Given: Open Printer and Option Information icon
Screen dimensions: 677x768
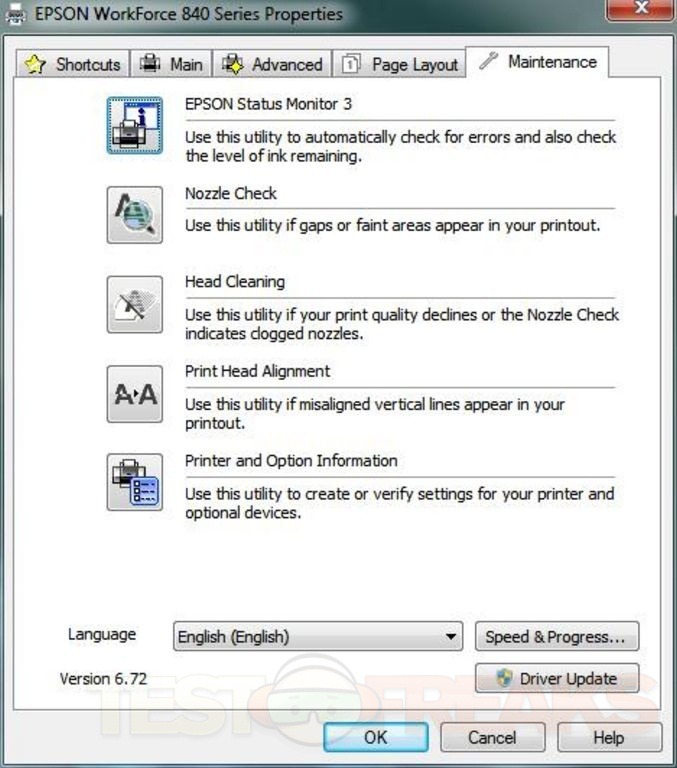Looking at the screenshot, I should pos(134,482).
